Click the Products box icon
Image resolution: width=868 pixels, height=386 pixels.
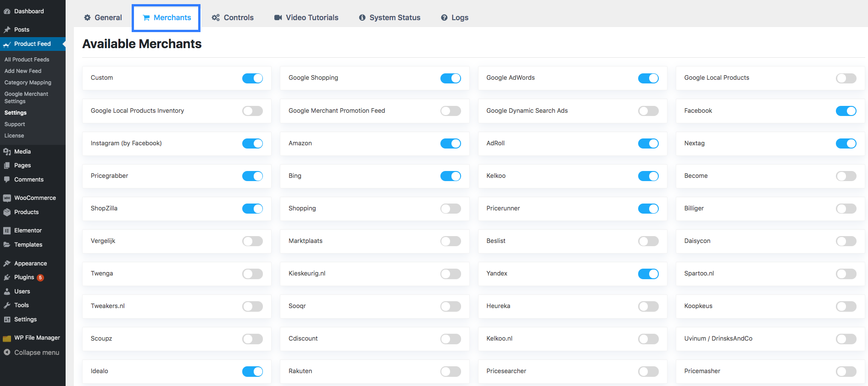click(x=7, y=212)
